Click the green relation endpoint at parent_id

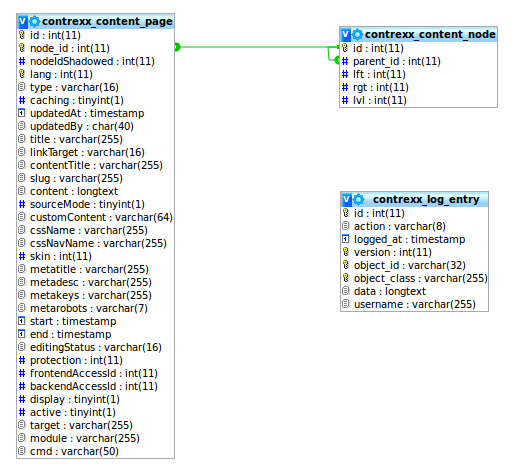(337, 60)
